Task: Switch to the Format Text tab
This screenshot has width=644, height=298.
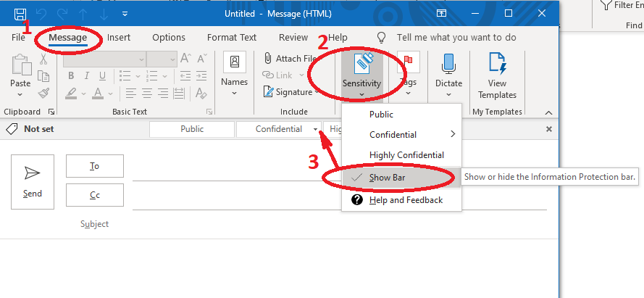Action: coord(232,38)
